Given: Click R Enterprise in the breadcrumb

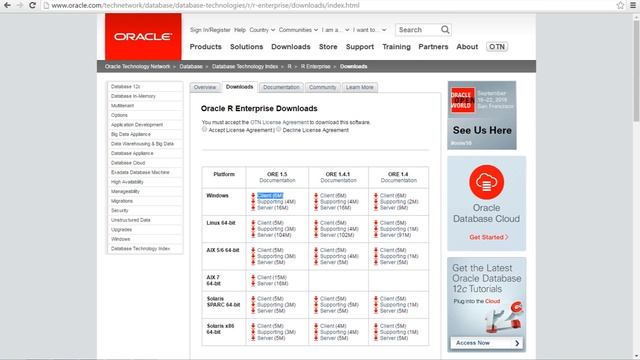Looking at the screenshot, I should [x=316, y=67].
